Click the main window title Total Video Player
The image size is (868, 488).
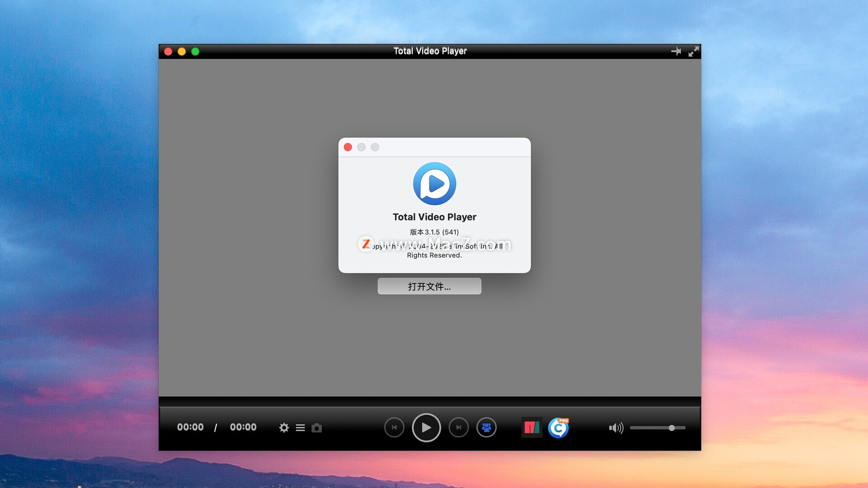(x=430, y=51)
